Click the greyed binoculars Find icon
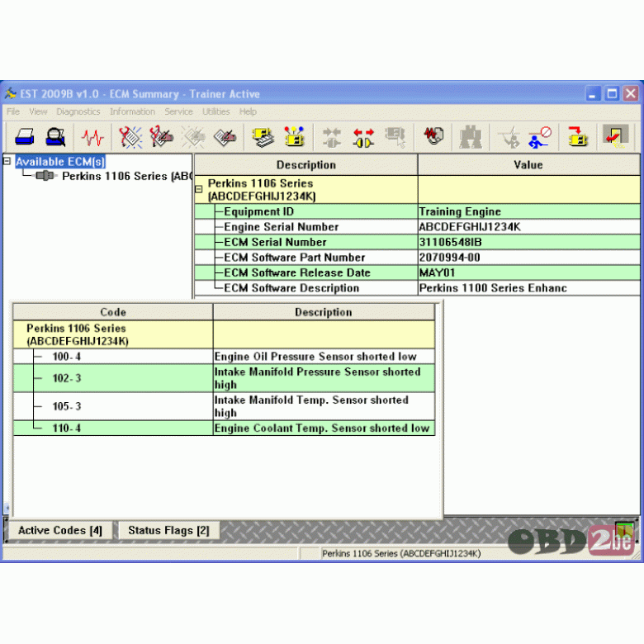 471,136
